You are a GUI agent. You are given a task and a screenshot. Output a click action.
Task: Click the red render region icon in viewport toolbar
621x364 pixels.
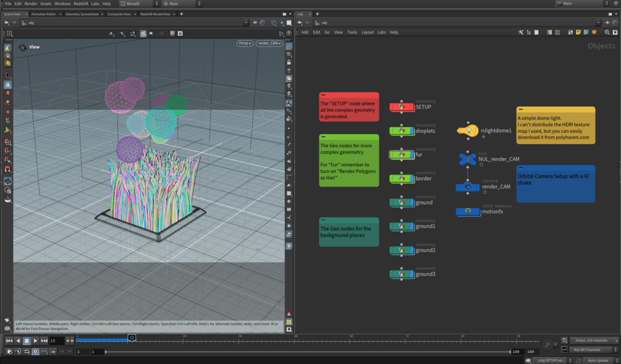pyautogui.click(x=162, y=33)
